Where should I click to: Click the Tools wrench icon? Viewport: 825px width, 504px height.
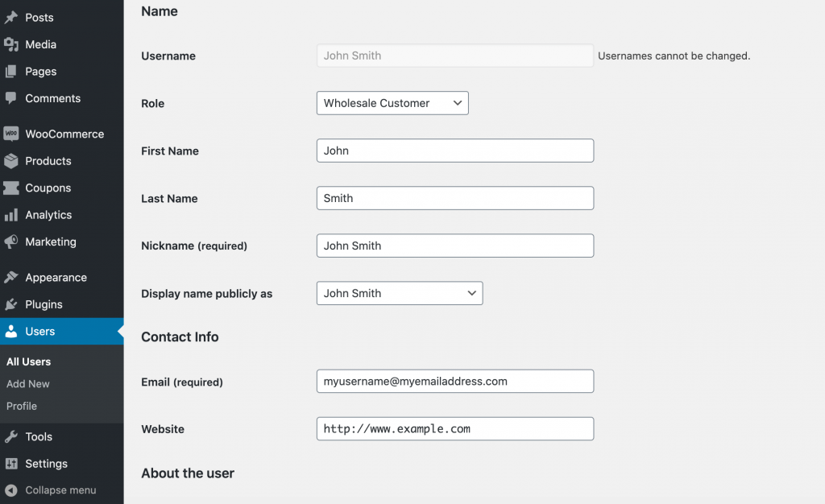11,436
